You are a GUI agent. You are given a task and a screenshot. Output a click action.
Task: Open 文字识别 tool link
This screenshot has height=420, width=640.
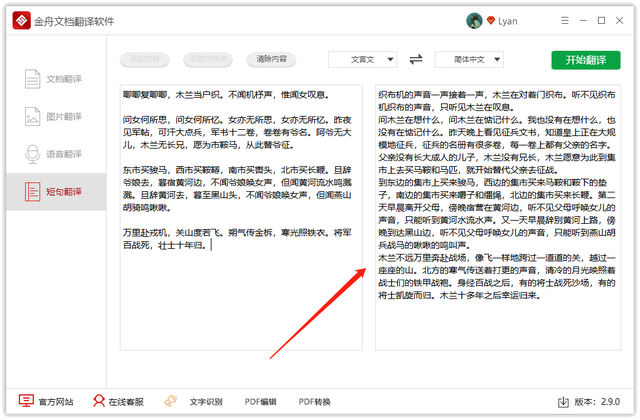tap(206, 402)
